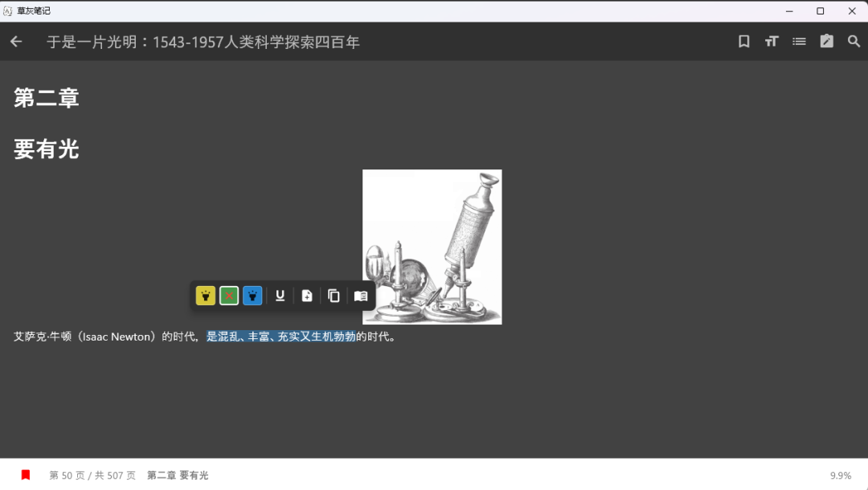Apply blue highlight to selected text
Image resolution: width=868 pixels, height=490 pixels.
point(252,296)
